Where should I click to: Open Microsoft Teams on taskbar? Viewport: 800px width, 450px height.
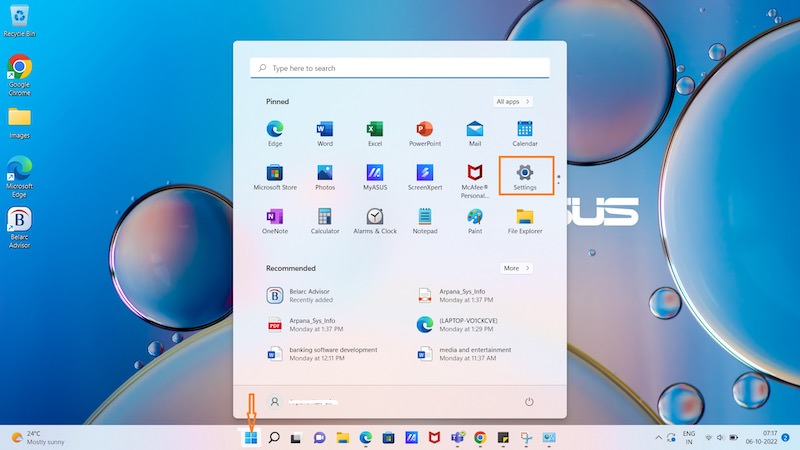(457, 438)
